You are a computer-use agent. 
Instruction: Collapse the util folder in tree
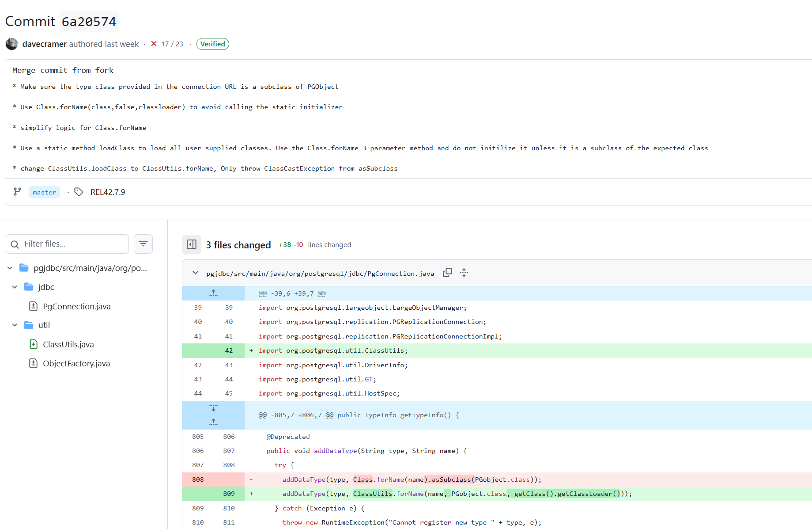15,325
